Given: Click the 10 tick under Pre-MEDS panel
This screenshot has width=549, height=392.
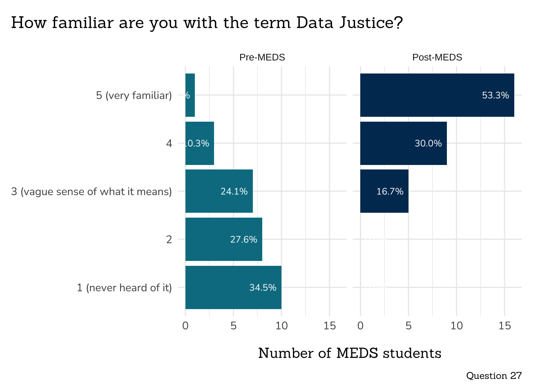Looking at the screenshot, I should tap(281, 326).
